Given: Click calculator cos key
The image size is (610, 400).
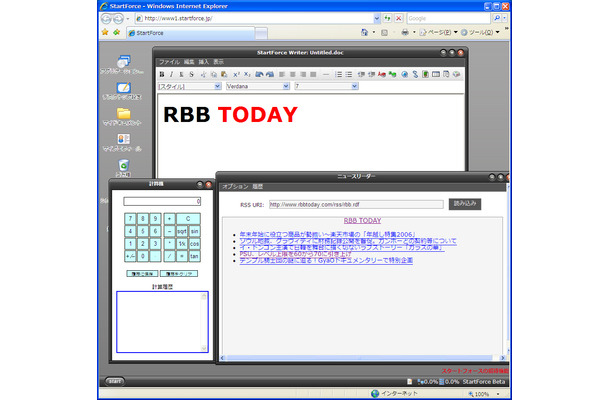Looking at the screenshot, I should [195, 244].
